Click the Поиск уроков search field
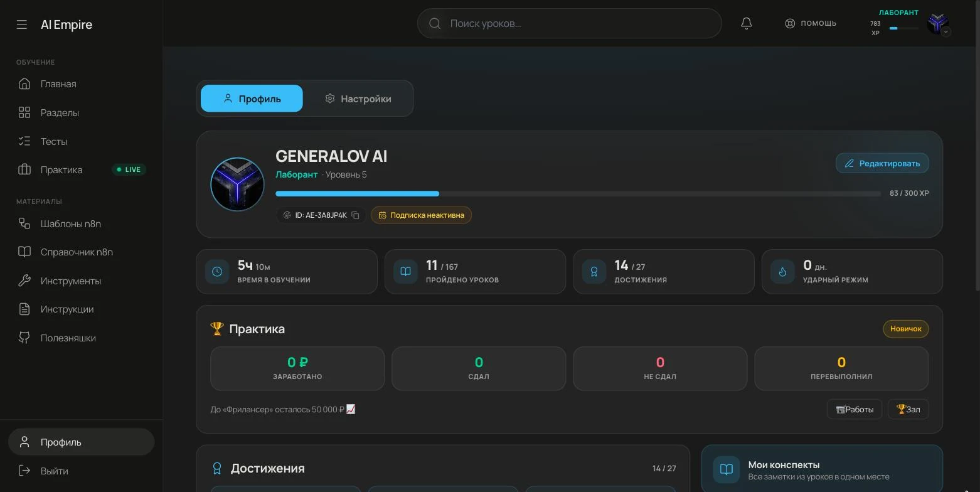The width and height of the screenshot is (980, 492). tap(569, 23)
